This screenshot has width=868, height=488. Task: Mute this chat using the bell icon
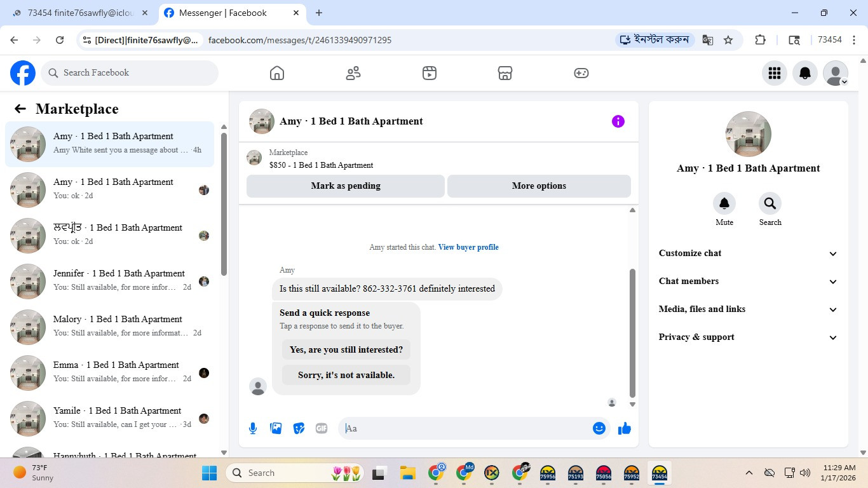coord(724,203)
